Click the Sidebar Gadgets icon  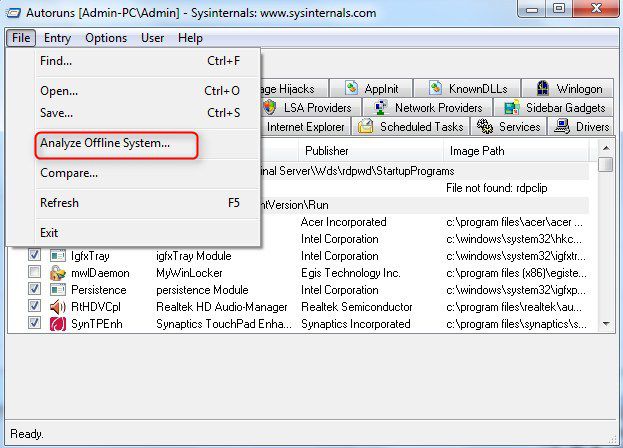[x=511, y=107]
